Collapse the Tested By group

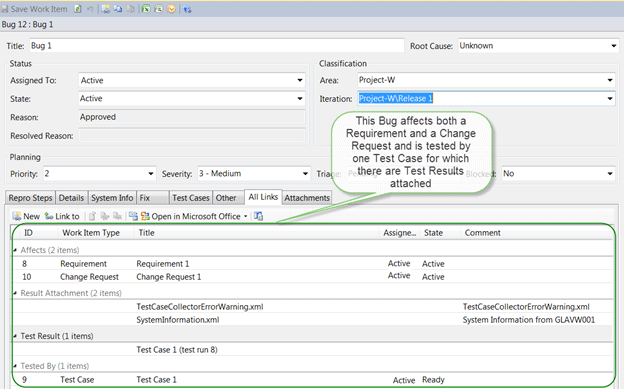pyautogui.click(x=15, y=366)
